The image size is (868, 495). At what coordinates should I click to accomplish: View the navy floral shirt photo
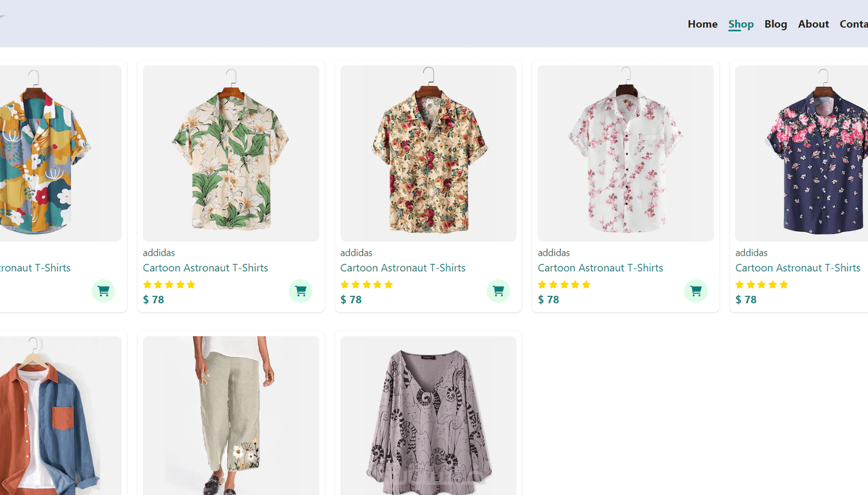(x=807, y=153)
